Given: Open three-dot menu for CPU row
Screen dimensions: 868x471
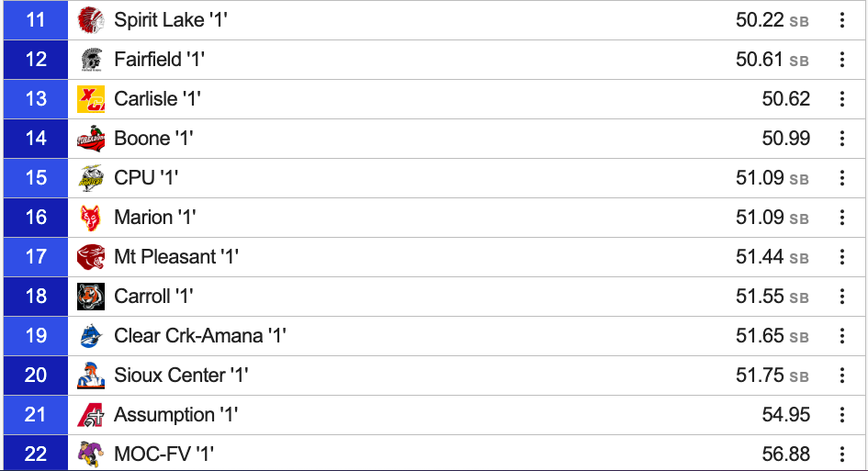Looking at the screenshot, I should [842, 178].
